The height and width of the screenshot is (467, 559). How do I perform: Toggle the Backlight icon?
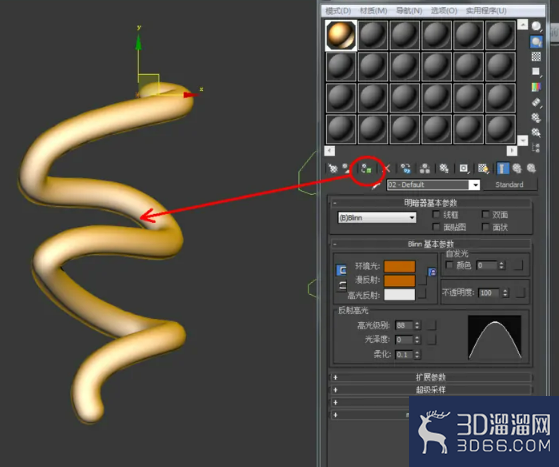[x=536, y=42]
